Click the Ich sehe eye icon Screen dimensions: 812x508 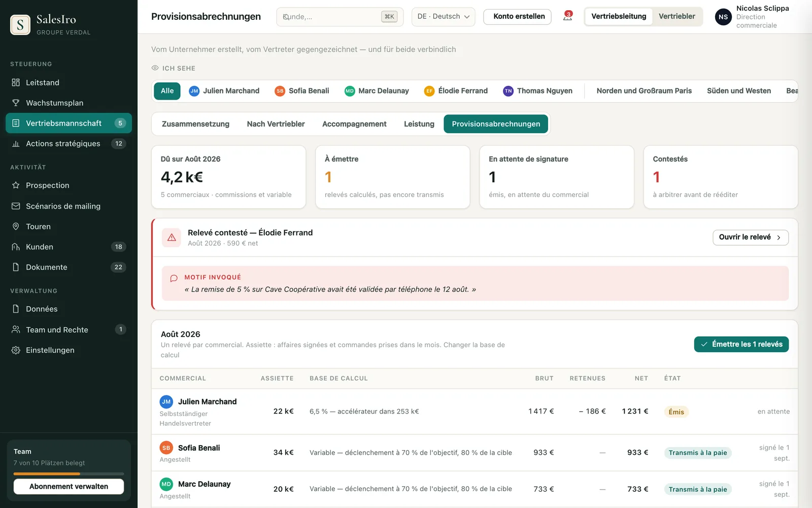click(x=155, y=68)
